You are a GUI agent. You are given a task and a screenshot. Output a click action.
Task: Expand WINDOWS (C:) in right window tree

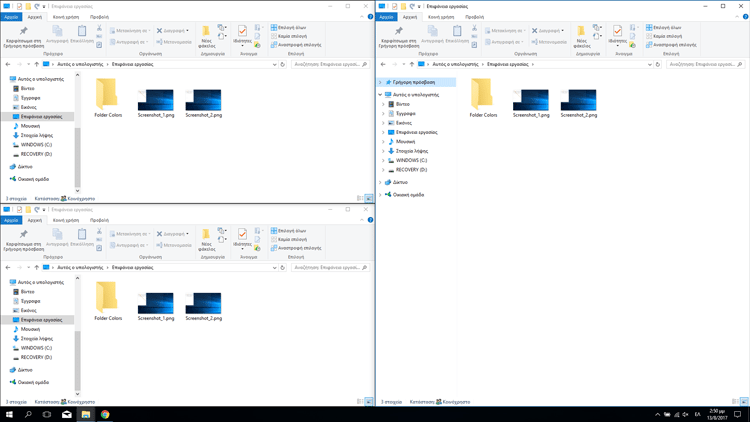[x=384, y=160]
